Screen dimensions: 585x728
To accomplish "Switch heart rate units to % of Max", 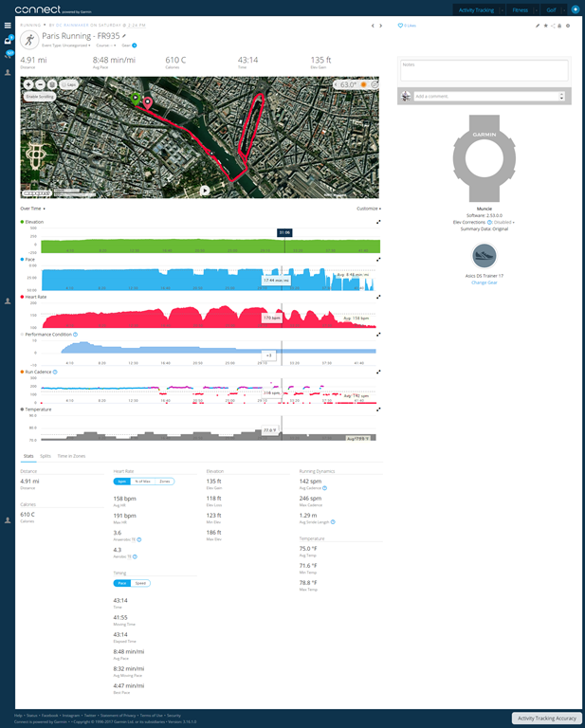I will pos(142,482).
